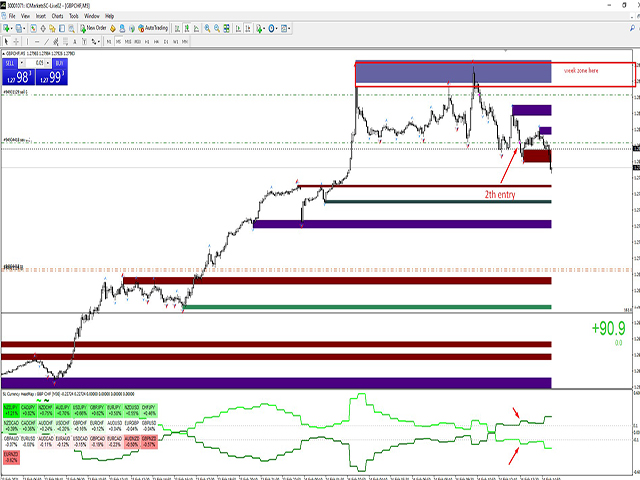Switch chart to Bar Chart mode

(x=177, y=29)
